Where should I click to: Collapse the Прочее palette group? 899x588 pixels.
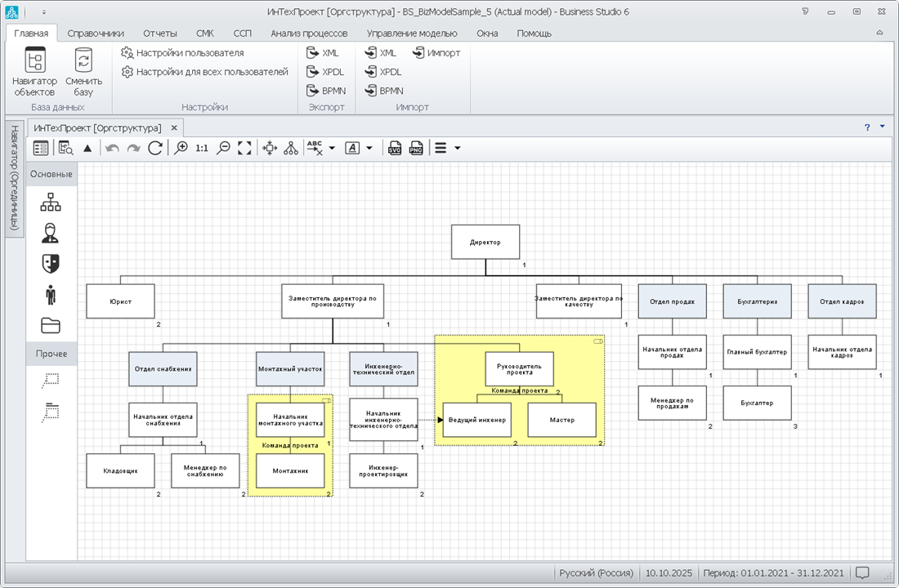(51, 354)
